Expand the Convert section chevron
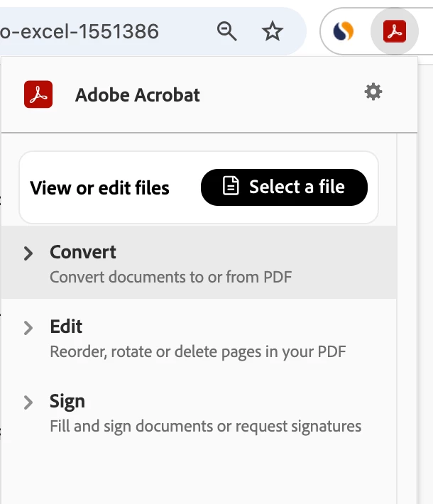This screenshot has height=504, width=433. [x=28, y=253]
